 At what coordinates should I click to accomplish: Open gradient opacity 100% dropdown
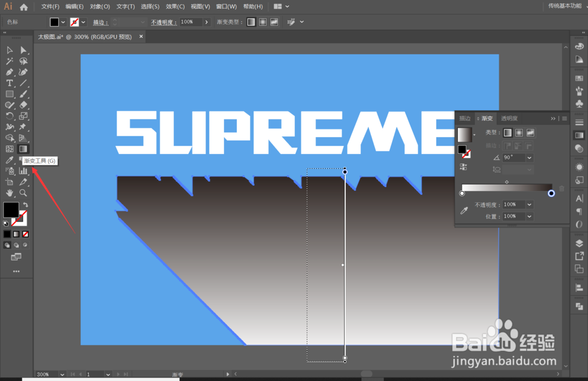[x=529, y=205]
